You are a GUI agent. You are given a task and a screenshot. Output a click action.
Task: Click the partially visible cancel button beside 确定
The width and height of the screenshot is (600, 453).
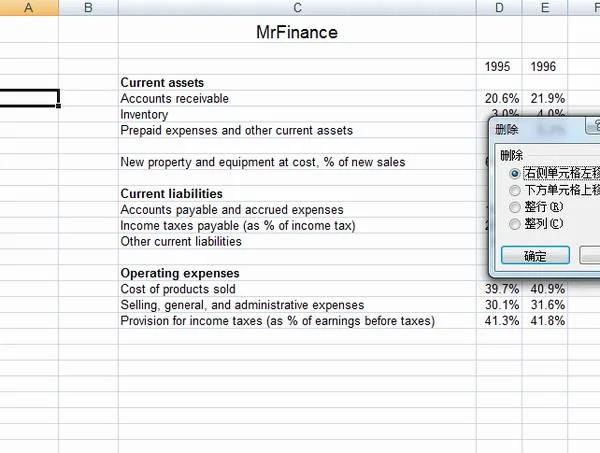tap(590, 256)
